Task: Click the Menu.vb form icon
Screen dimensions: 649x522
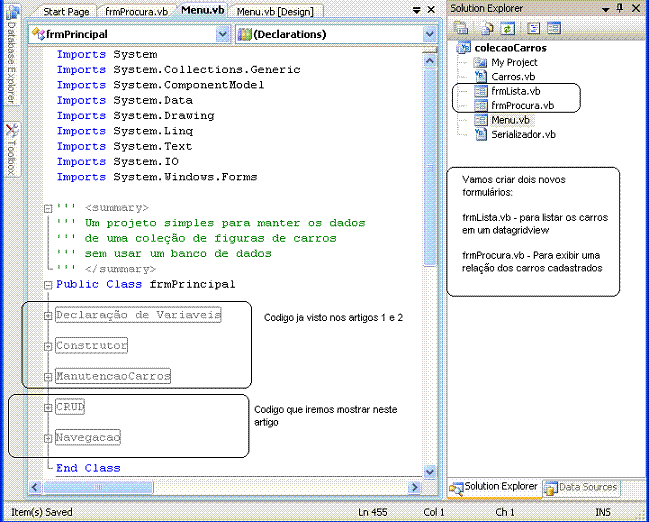Action: [480, 120]
